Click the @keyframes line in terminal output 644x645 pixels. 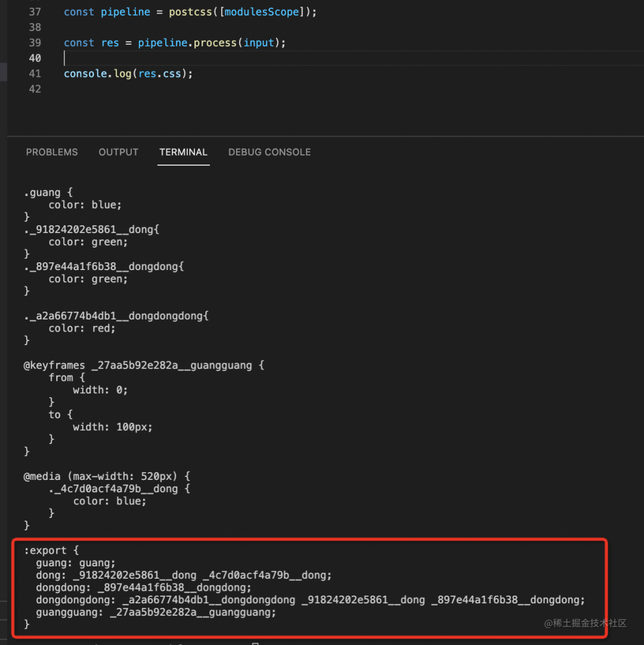click(x=143, y=365)
